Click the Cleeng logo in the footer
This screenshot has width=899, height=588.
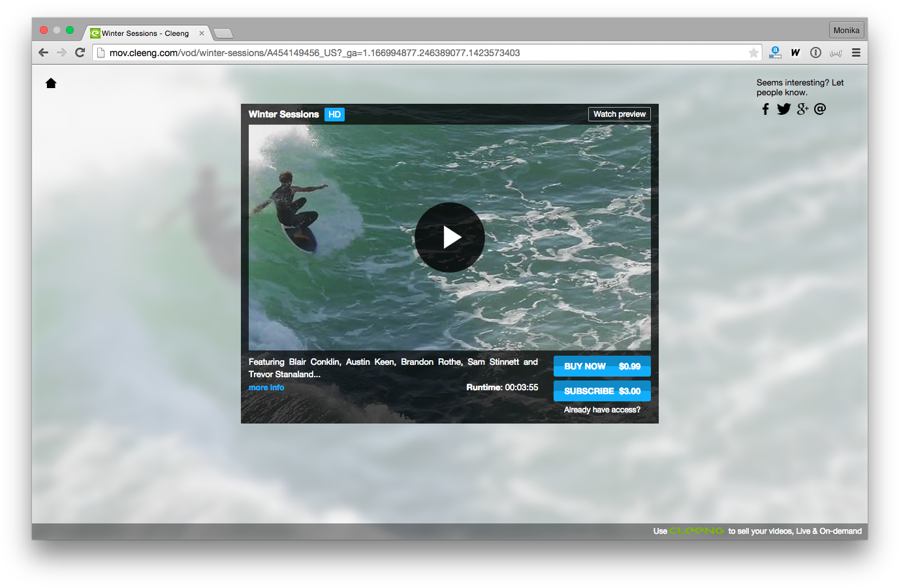tap(697, 531)
